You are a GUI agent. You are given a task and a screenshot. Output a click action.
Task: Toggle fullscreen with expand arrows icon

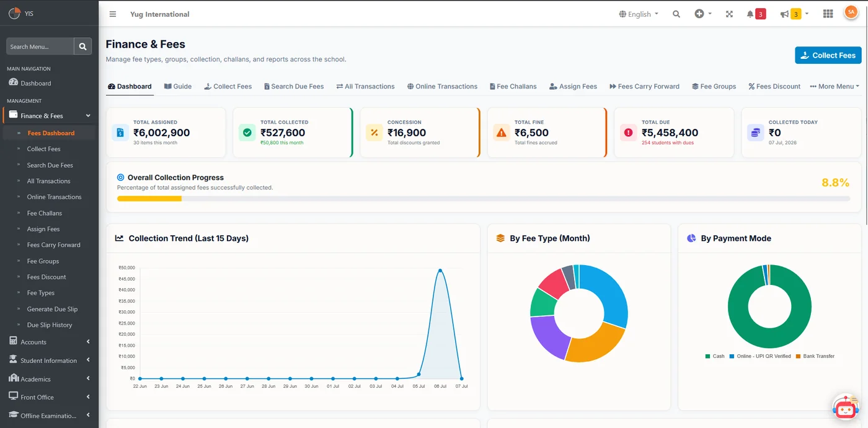point(729,14)
